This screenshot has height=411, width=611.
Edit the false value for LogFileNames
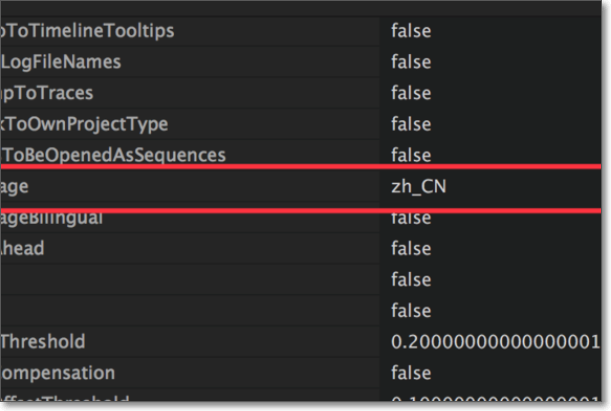click(411, 62)
